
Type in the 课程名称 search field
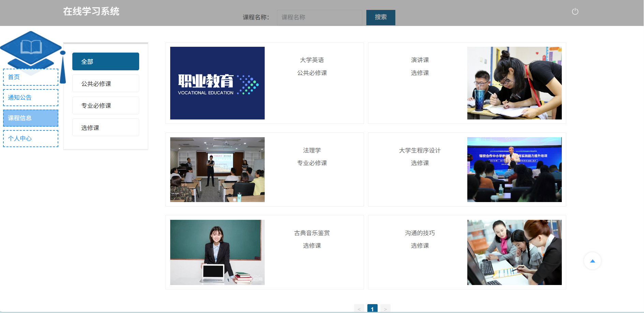[319, 17]
